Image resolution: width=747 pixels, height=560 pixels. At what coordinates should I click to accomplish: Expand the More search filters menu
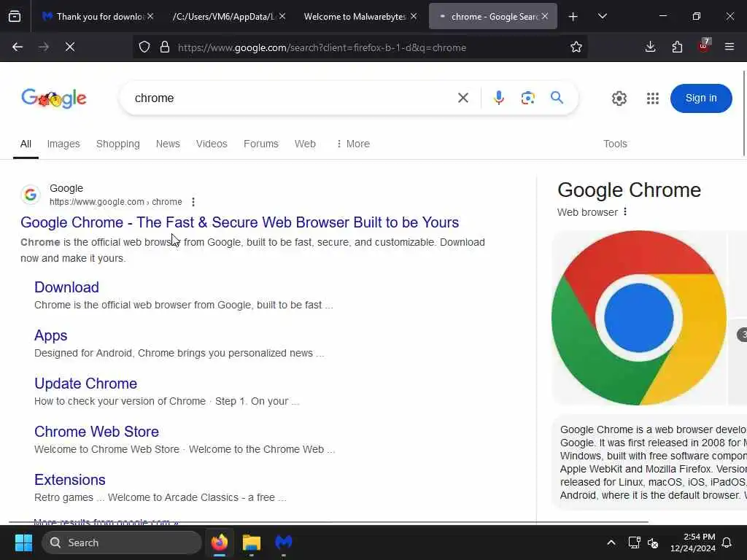pyautogui.click(x=353, y=144)
